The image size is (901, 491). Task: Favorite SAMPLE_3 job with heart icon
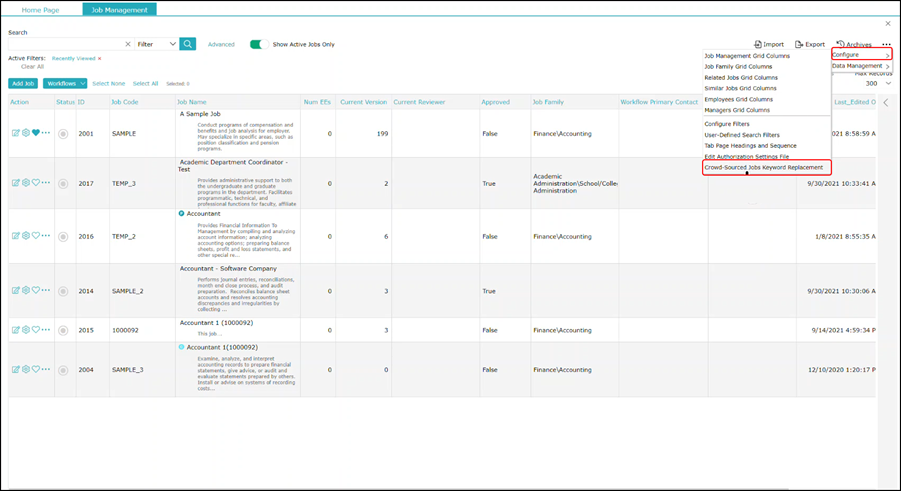(x=36, y=370)
